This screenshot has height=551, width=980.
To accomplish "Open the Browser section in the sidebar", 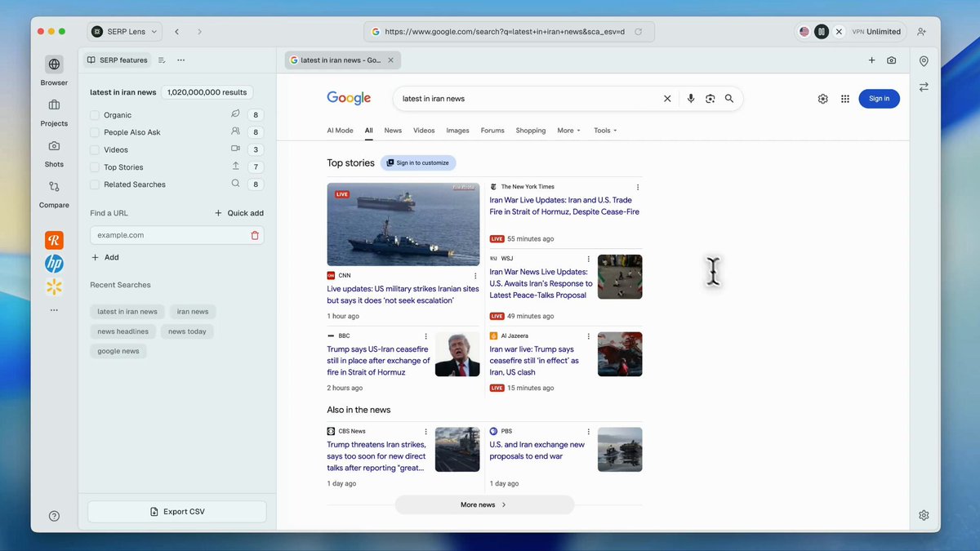I will pos(54,70).
